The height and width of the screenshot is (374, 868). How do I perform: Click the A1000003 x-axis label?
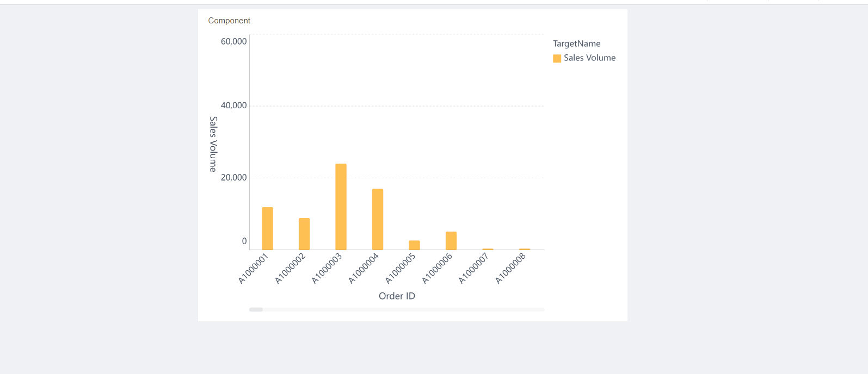click(327, 268)
